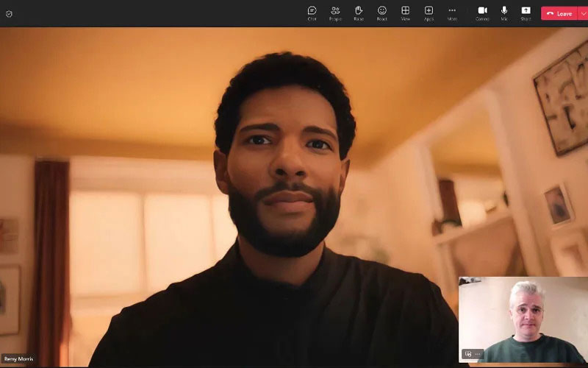Leave the meeting

(559, 13)
